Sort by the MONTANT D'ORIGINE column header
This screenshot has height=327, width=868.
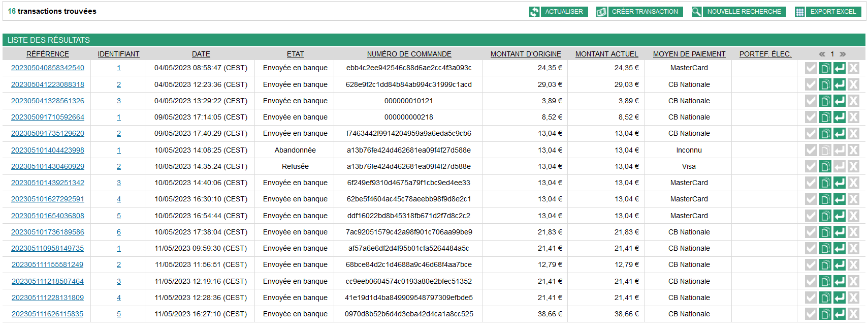click(525, 54)
